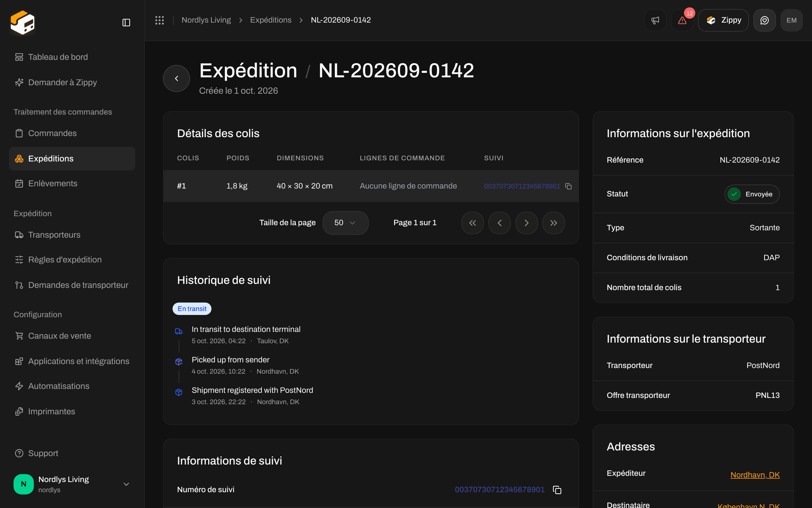Copy the Numéro de suivi value

tap(557, 490)
